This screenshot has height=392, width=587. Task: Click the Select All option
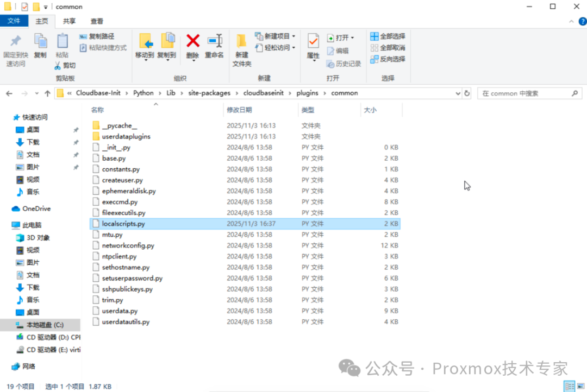coord(388,36)
